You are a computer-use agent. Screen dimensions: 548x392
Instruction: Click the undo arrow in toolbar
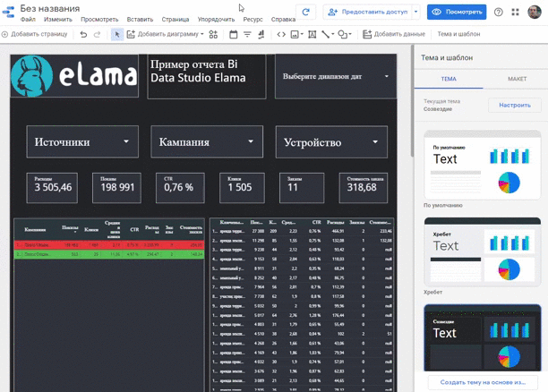(83, 34)
